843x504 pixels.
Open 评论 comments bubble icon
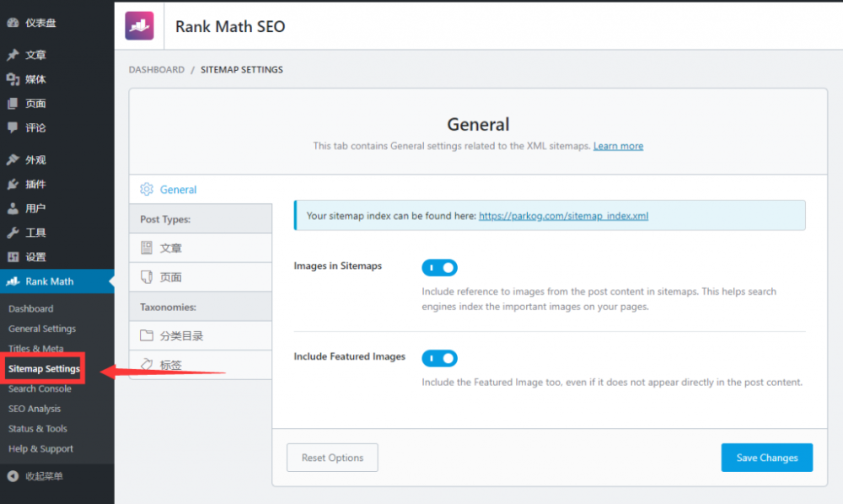click(x=13, y=128)
